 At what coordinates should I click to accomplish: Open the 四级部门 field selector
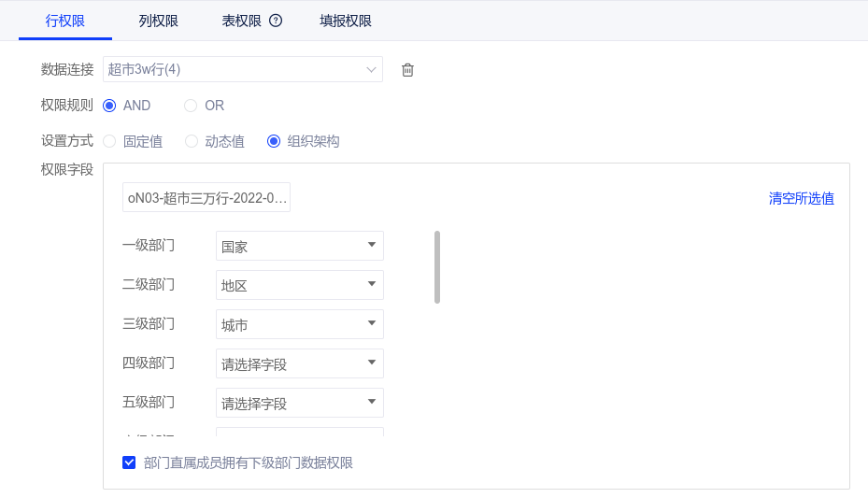coord(299,364)
